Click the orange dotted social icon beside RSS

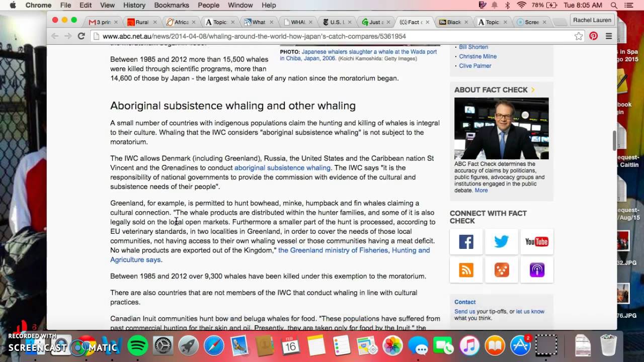(x=502, y=270)
